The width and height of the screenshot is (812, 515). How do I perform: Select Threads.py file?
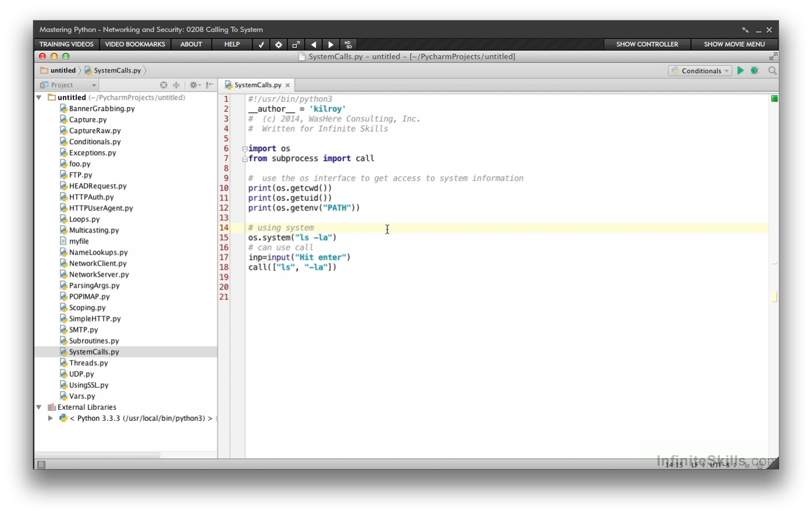(x=88, y=363)
